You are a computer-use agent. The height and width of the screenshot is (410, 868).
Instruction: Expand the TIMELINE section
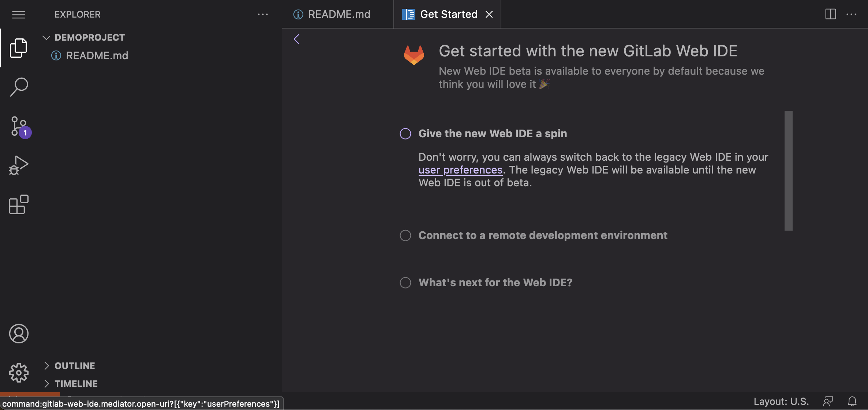tap(46, 384)
